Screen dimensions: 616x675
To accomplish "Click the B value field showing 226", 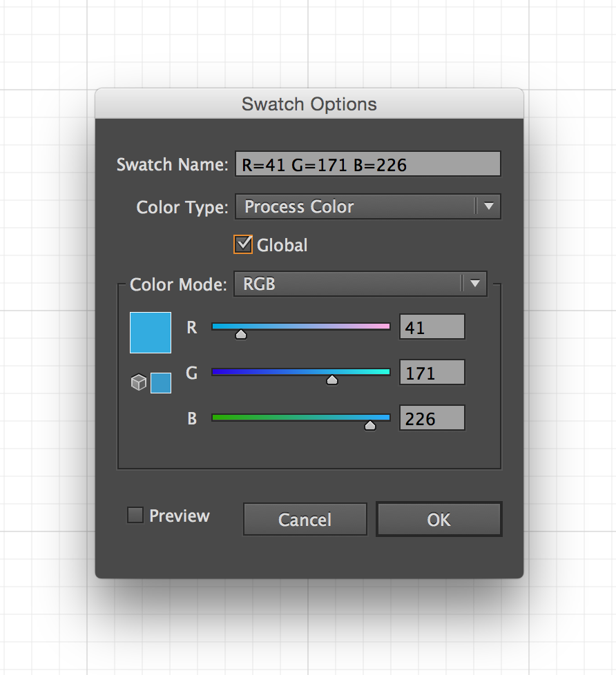I will click(x=432, y=418).
